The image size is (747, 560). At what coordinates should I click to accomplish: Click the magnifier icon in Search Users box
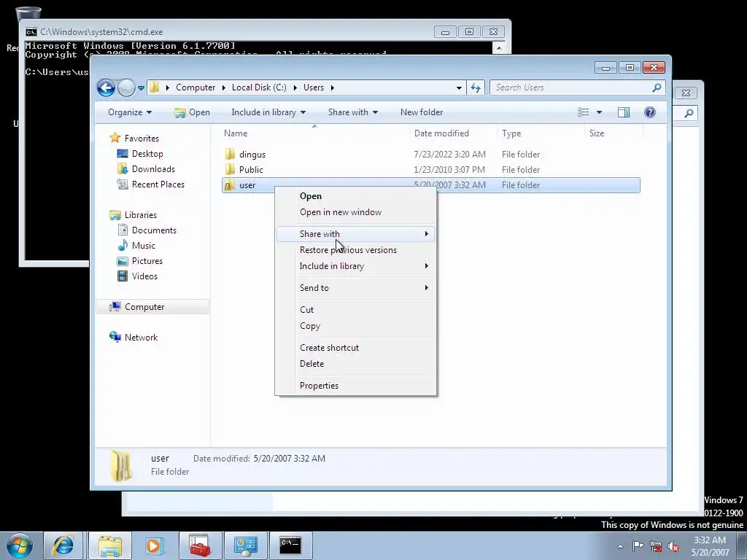tap(657, 87)
